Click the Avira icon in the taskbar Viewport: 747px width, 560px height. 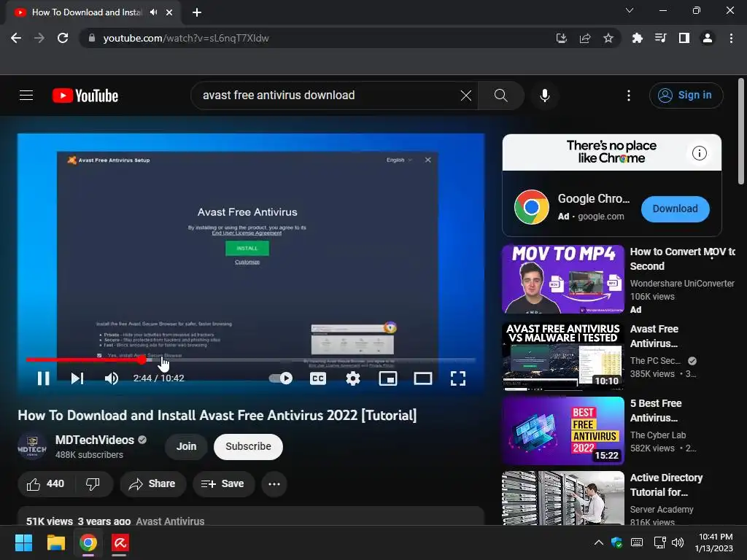[120, 542]
